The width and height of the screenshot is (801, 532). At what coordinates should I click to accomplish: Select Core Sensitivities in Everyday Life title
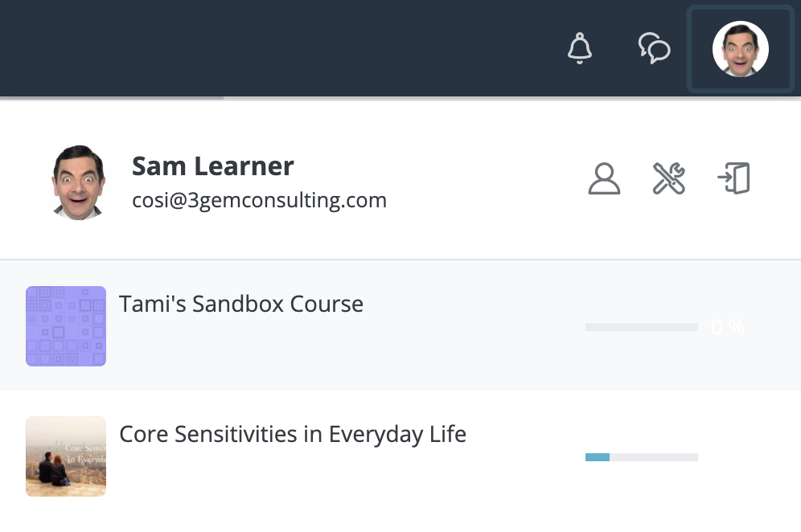tap(293, 434)
